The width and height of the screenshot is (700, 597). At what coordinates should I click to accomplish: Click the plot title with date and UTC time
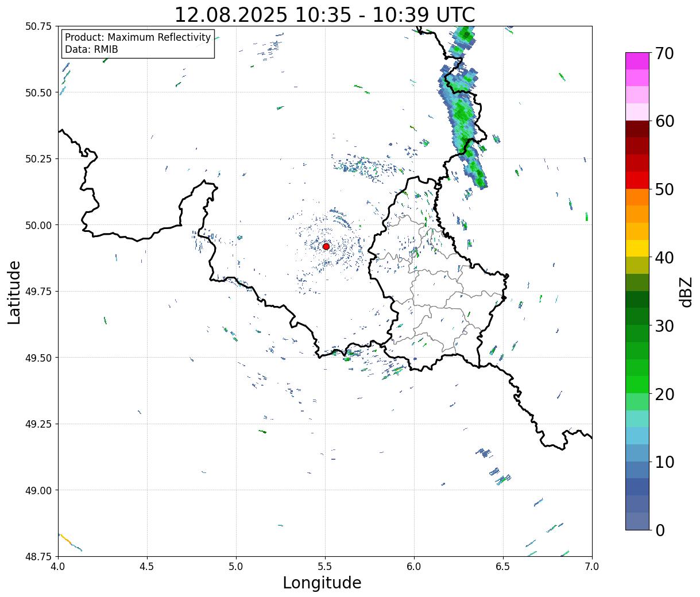point(324,15)
